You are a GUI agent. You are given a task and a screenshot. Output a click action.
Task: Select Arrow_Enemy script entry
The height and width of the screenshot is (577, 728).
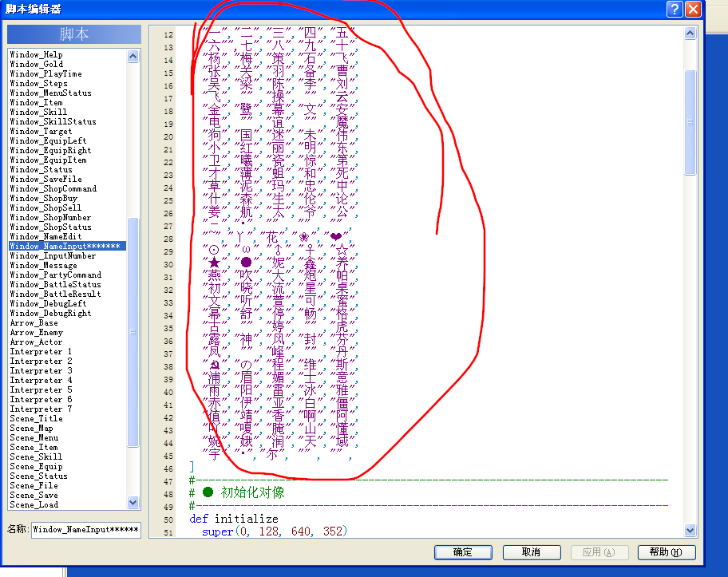[x=36, y=332]
